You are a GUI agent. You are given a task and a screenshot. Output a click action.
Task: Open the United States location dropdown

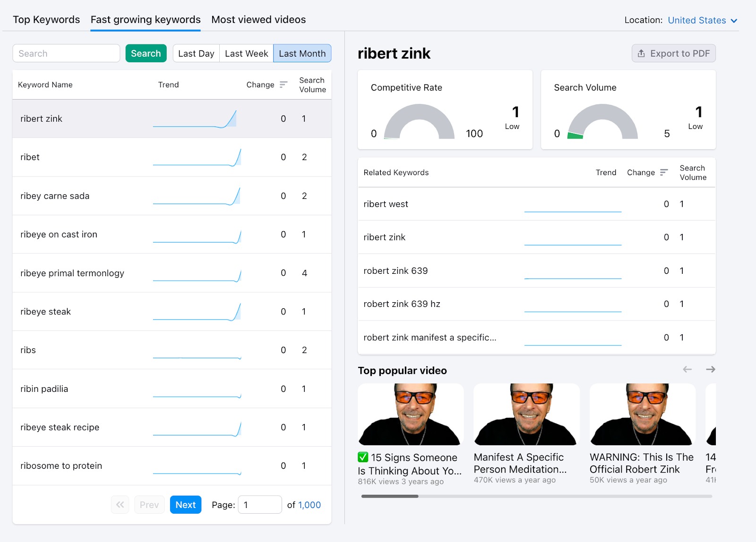696,20
